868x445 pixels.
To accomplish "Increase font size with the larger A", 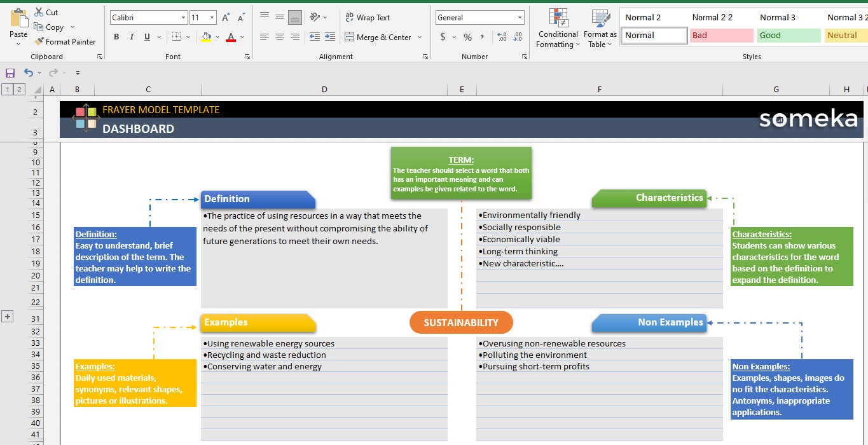I will pos(226,18).
